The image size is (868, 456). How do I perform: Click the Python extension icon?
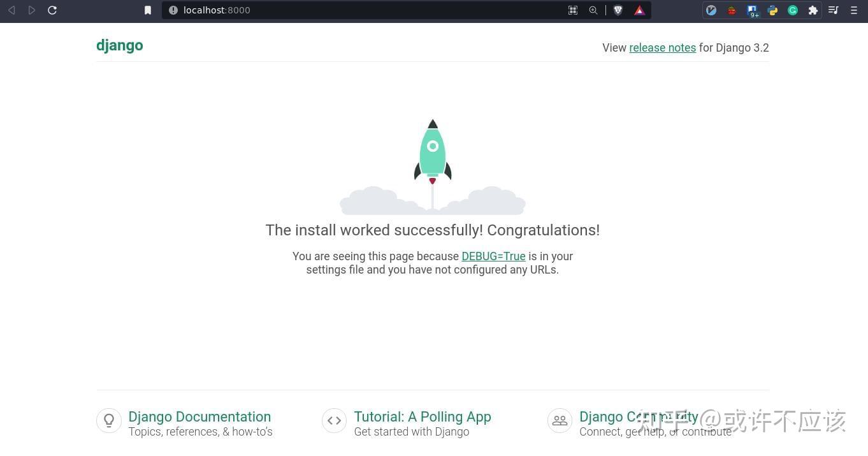point(772,10)
